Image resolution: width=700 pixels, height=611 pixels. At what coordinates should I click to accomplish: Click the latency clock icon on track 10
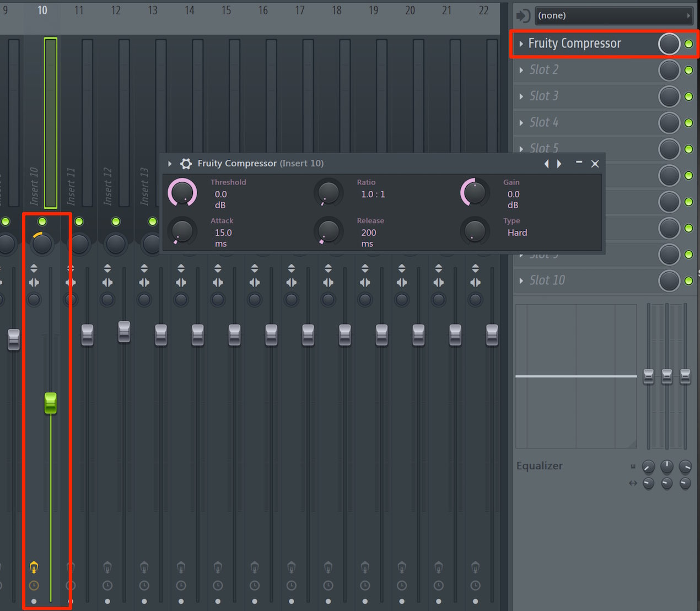(34, 586)
